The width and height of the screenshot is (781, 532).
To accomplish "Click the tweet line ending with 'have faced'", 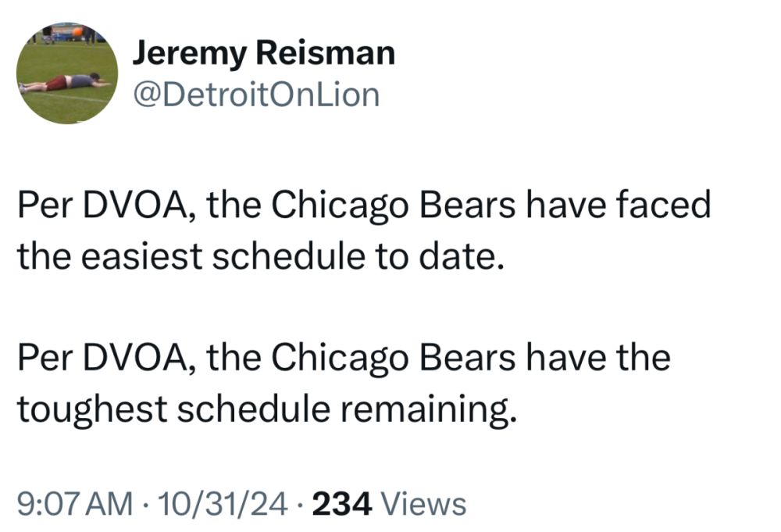I will click(364, 206).
